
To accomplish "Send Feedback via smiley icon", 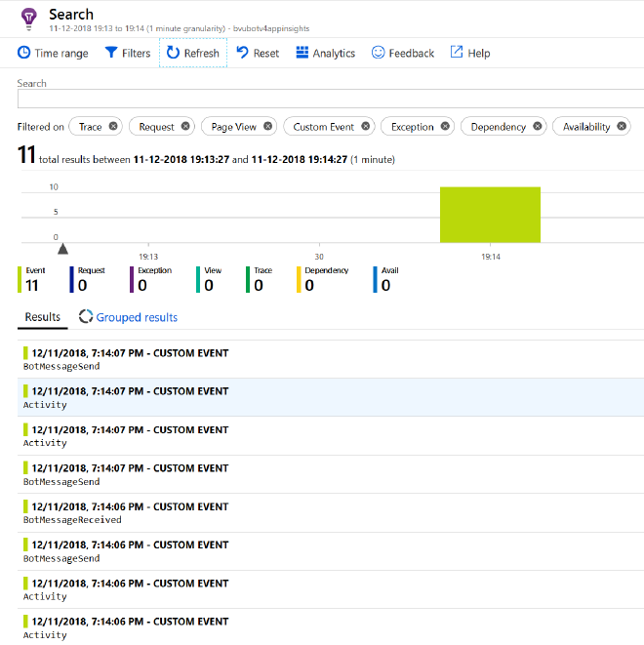I will click(x=403, y=53).
